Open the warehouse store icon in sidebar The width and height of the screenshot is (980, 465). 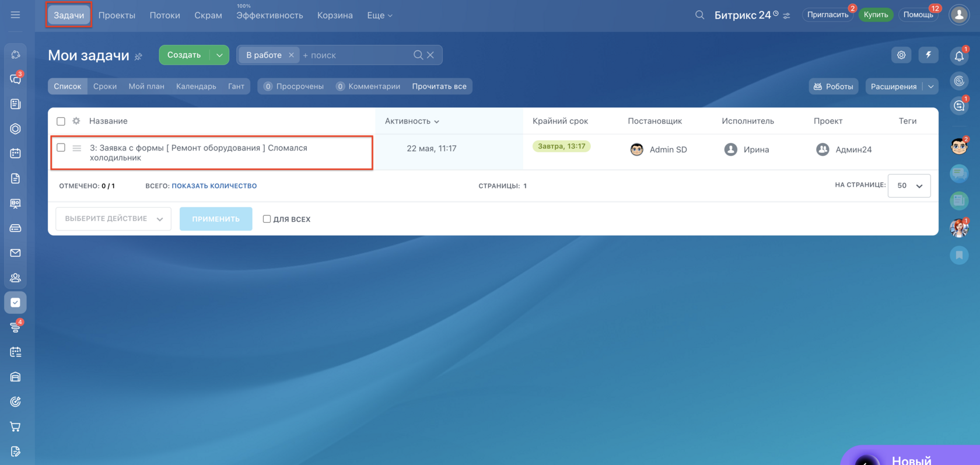(x=16, y=377)
